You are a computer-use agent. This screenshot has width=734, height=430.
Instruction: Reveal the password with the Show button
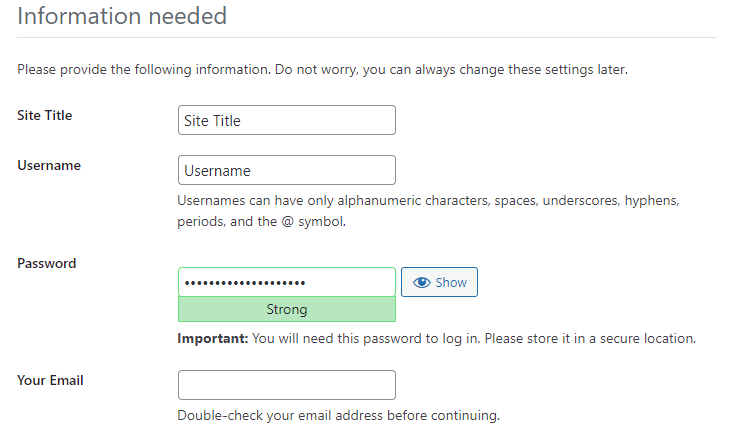click(439, 283)
